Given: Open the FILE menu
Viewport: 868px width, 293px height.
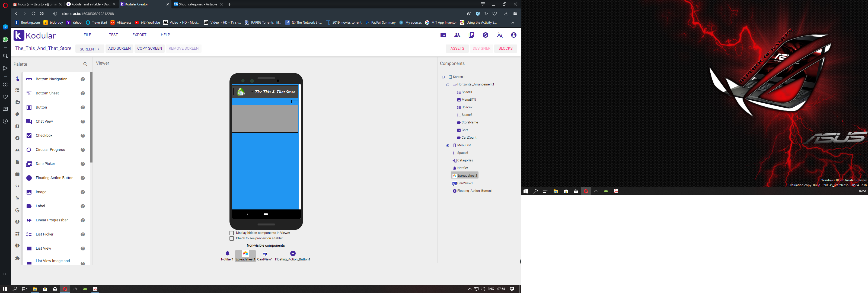Looking at the screenshot, I should click(x=87, y=35).
